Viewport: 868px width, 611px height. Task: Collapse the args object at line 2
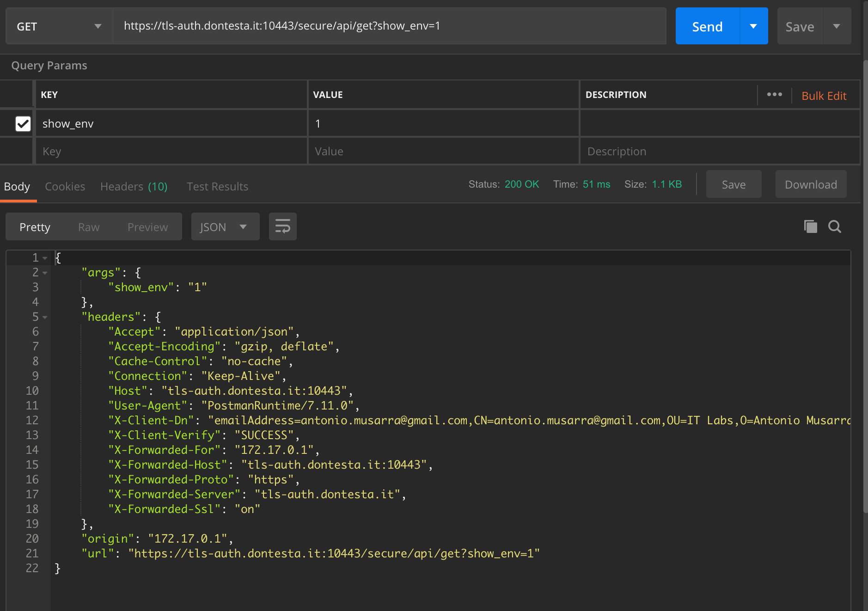pyautogui.click(x=45, y=273)
